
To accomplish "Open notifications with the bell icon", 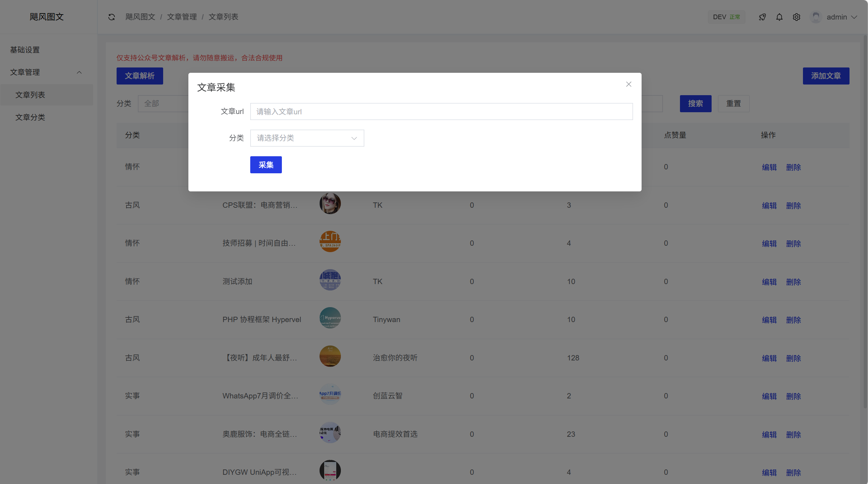I will coord(779,17).
